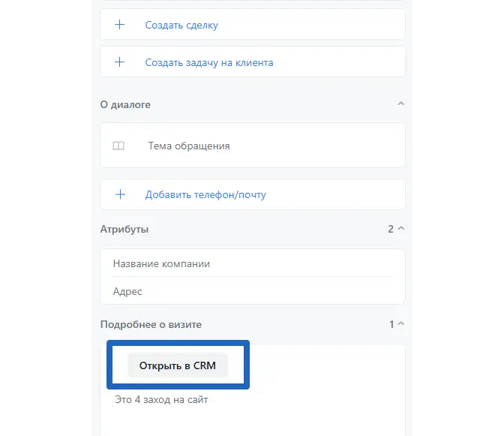Click plus icon beside Добавить телефон/почту
Screen dimensions: 504x436
pos(119,194)
